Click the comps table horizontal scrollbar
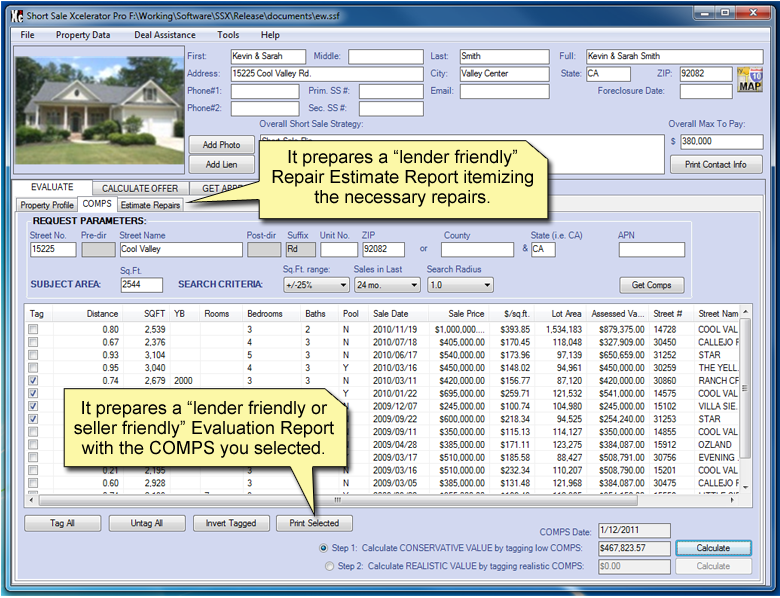The width and height of the screenshot is (780, 598). (x=338, y=499)
